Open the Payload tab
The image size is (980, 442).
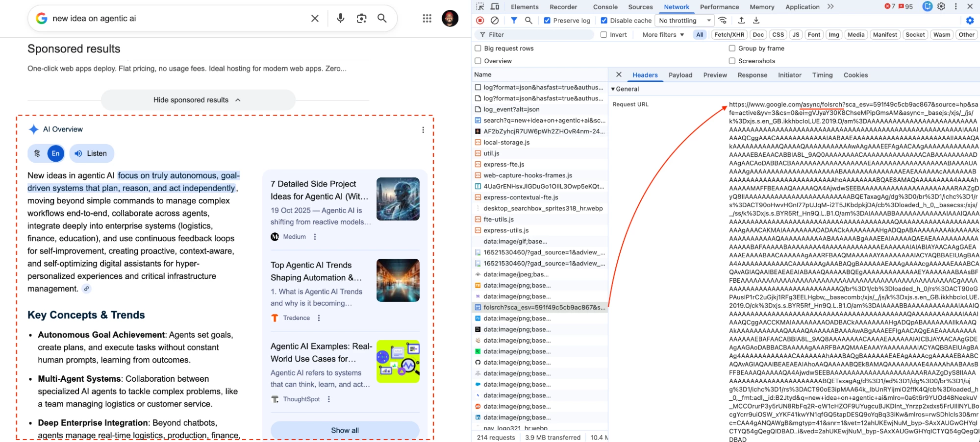click(680, 75)
